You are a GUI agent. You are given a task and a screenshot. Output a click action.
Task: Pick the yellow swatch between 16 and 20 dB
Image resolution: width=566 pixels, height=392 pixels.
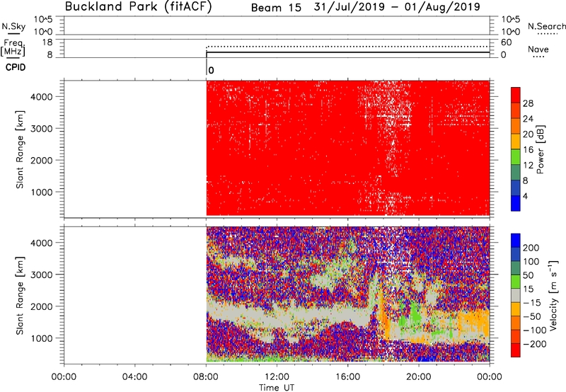click(516, 142)
